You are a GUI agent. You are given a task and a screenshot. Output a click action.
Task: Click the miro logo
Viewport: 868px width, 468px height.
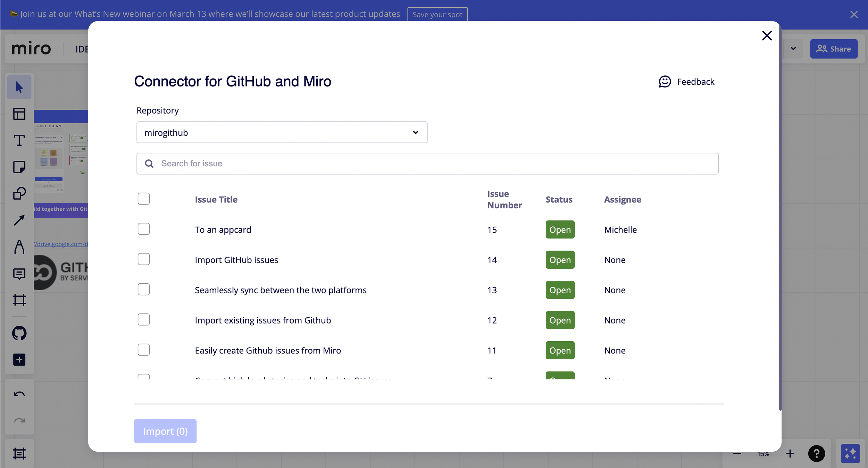click(31, 49)
